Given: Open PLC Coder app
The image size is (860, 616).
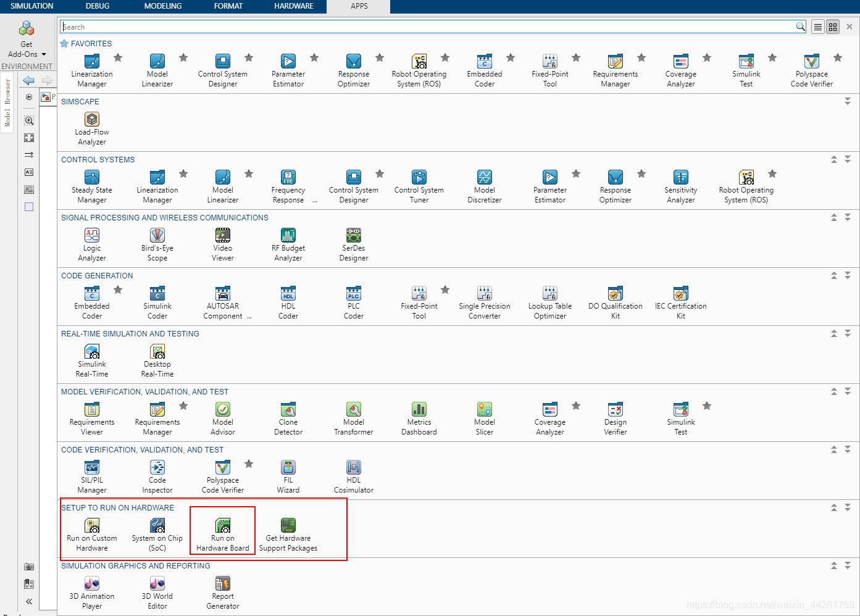Looking at the screenshot, I should (x=354, y=302).
